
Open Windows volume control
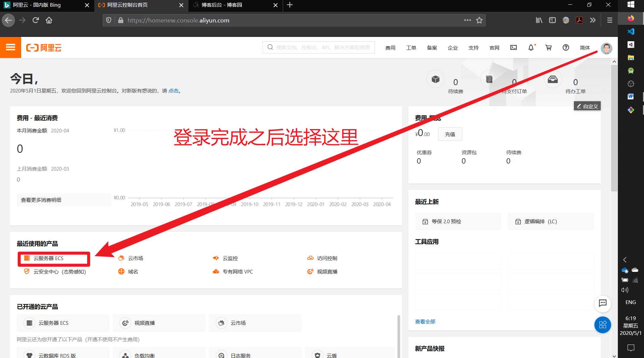tap(625, 290)
